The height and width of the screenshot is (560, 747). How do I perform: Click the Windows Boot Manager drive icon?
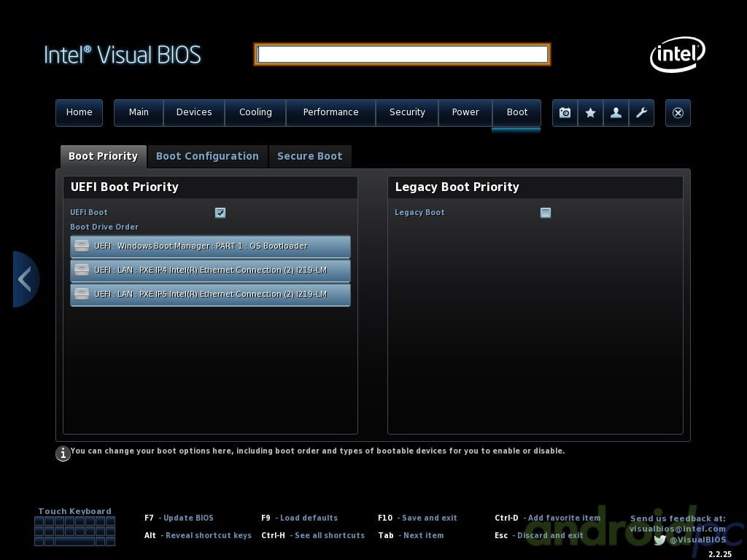pyautogui.click(x=82, y=246)
